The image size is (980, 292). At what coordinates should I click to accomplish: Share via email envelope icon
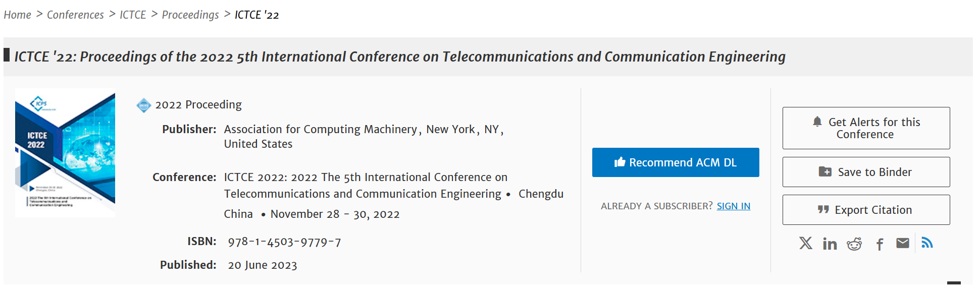903,244
